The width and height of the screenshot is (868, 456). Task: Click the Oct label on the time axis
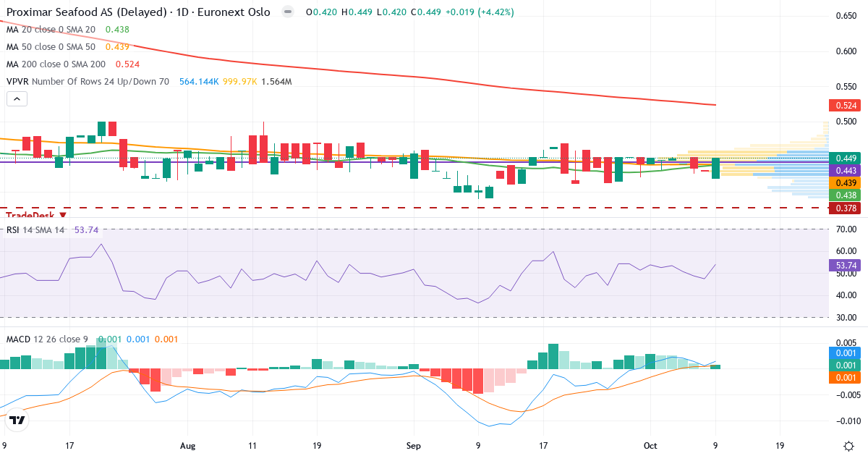pyautogui.click(x=649, y=446)
